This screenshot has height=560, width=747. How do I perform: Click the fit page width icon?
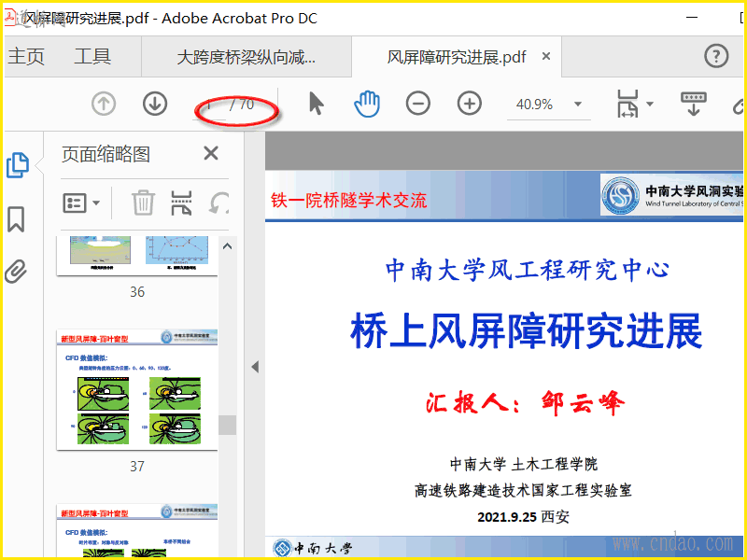pos(627,104)
